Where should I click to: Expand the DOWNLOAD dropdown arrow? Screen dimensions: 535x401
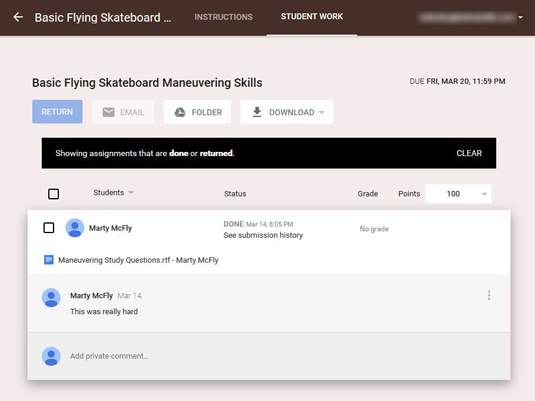coord(322,112)
